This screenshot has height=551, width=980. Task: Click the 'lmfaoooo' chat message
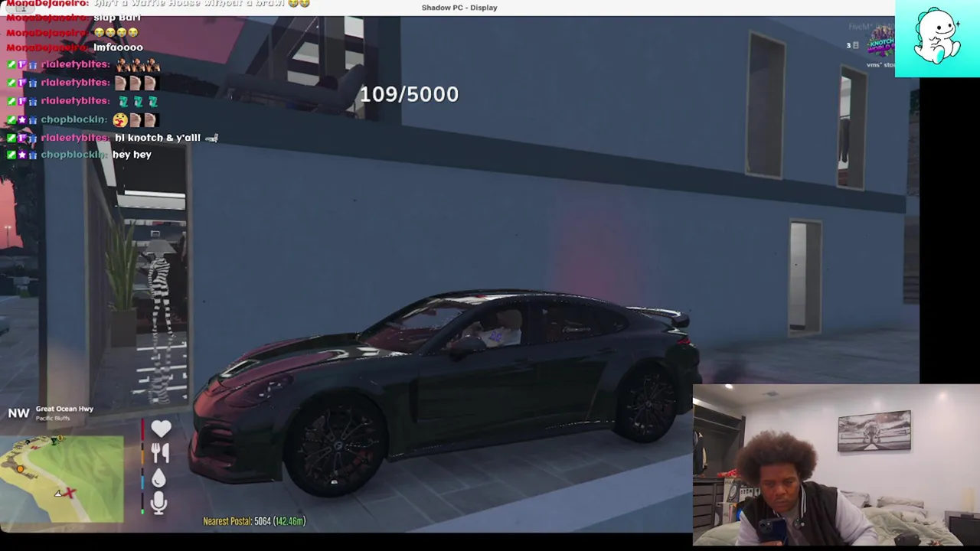coord(118,47)
